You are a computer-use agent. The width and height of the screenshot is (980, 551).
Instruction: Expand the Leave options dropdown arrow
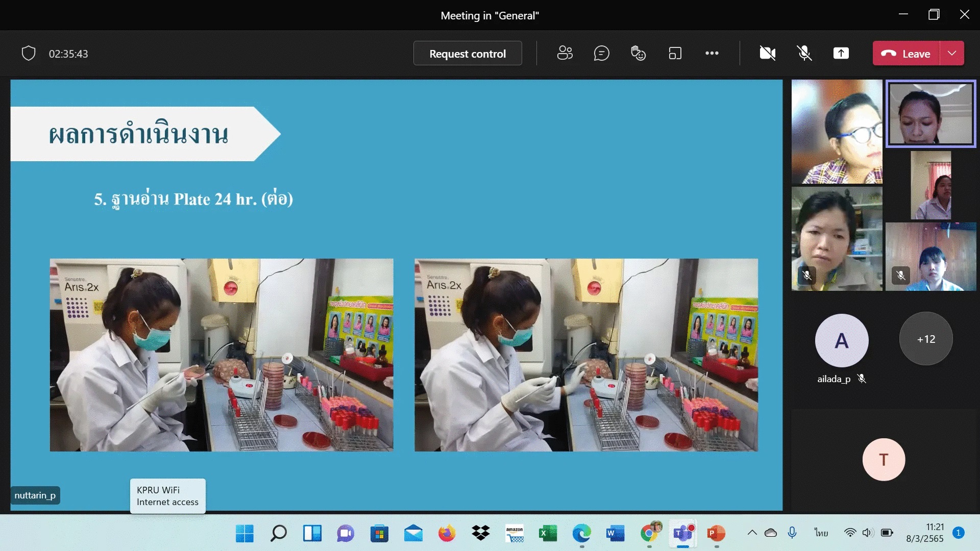point(952,53)
